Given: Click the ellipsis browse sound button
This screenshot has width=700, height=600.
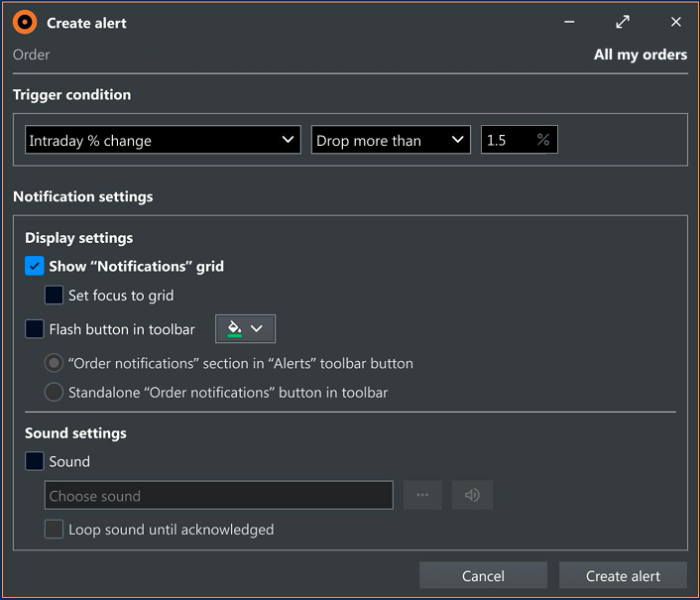Looking at the screenshot, I should point(422,495).
